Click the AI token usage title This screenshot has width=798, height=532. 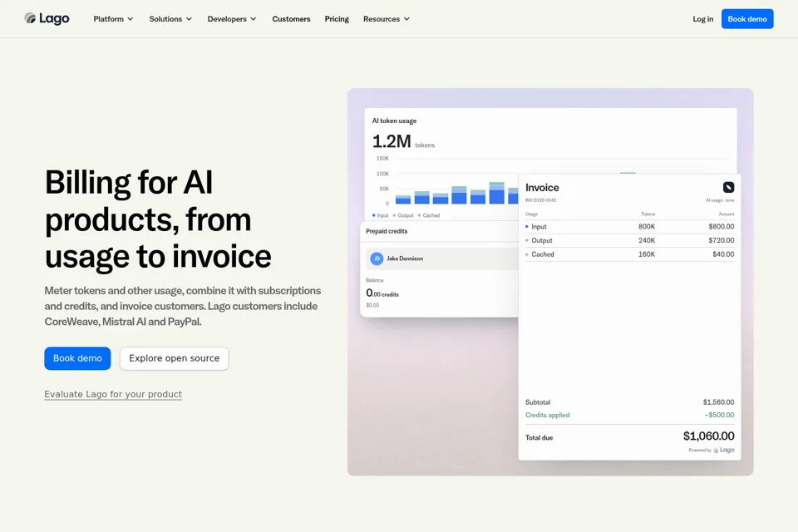pyautogui.click(x=394, y=121)
